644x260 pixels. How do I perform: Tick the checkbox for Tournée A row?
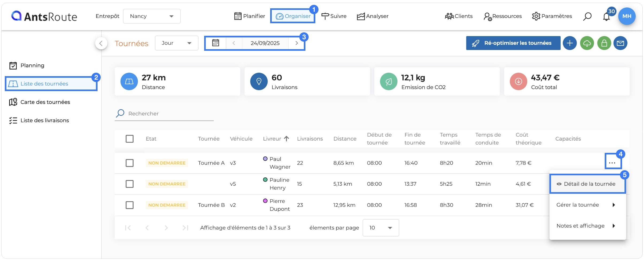coord(130,163)
